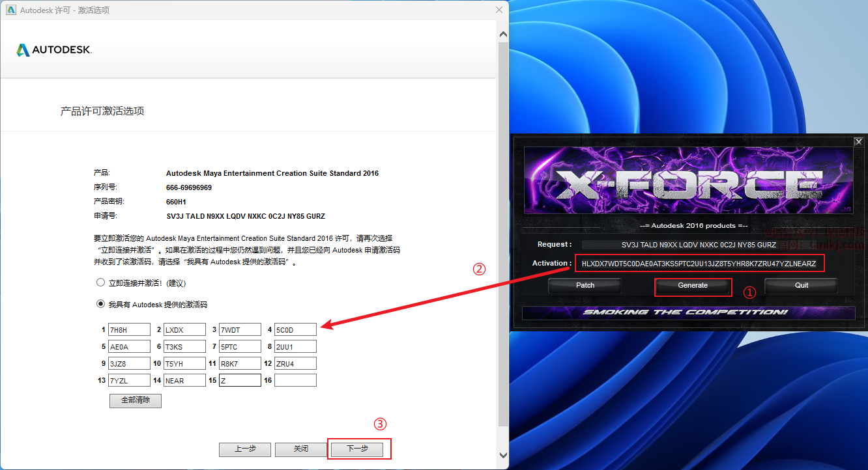The height and width of the screenshot is (470, 868).
Task: Click activation code field 13 containing 7YZL
Action: (129, 380)
